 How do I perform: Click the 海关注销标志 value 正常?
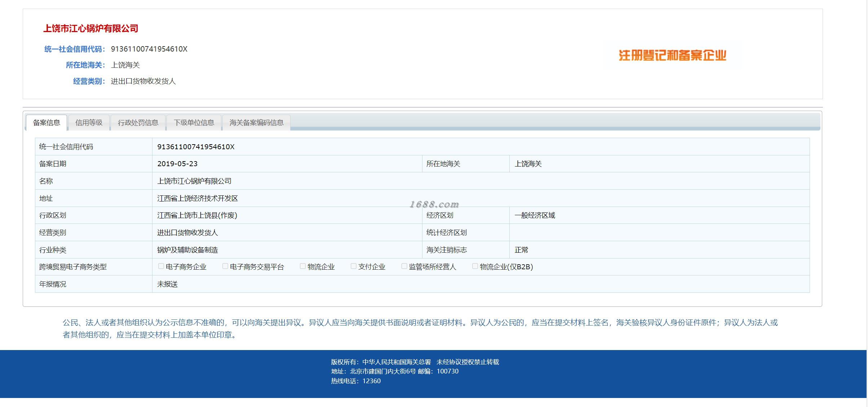click(521, 250)
